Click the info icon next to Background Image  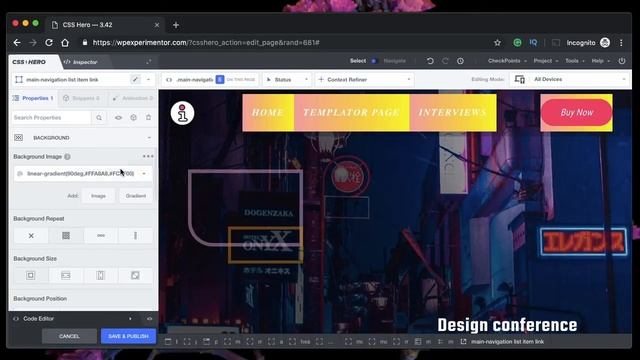pyautogui.click(x=67, y=157)
